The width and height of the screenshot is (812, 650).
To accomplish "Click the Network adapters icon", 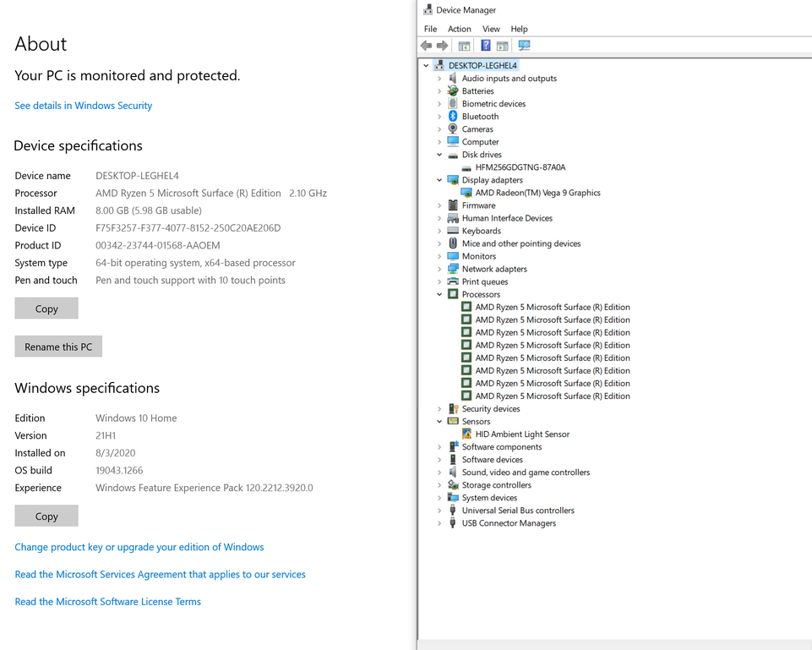I will coord(453,268).
